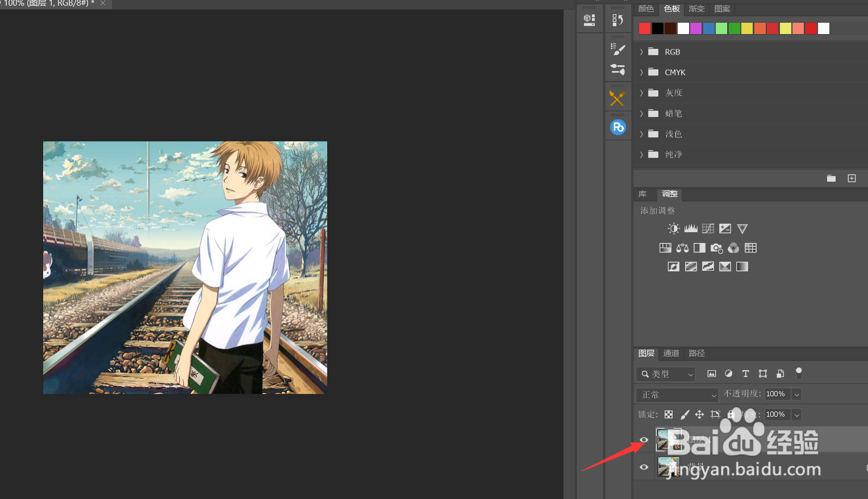Toggle the layer filtering switch

coord(799,373)
